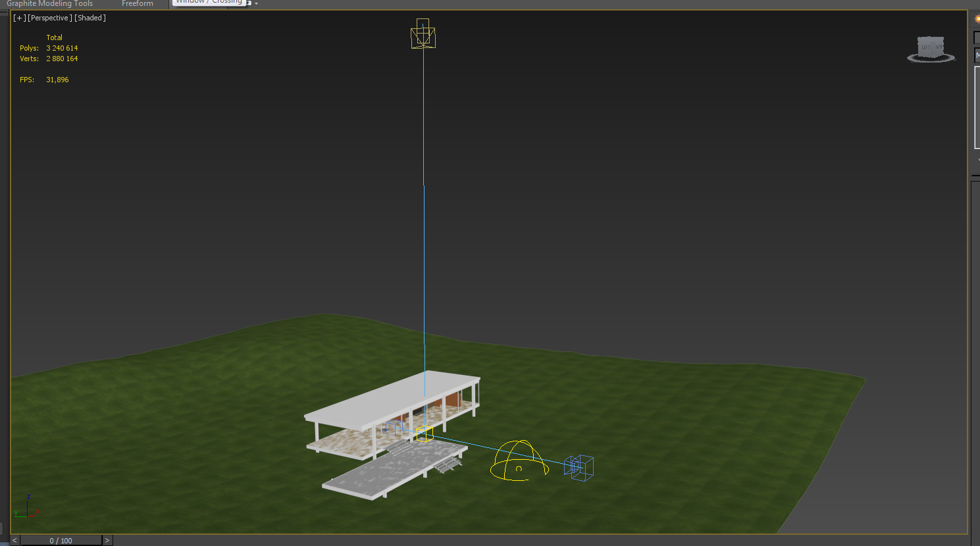Select the blue camera wireframe box
The image size is (980, 546).
tap(579, 467)
